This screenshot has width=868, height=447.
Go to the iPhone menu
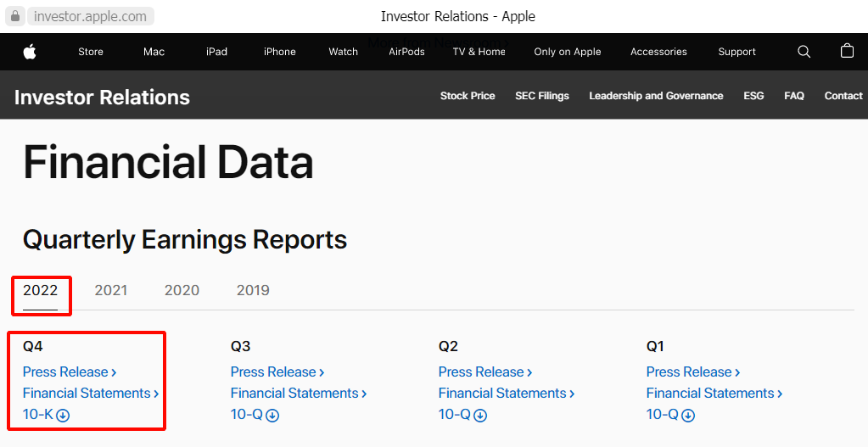[280, 52]
